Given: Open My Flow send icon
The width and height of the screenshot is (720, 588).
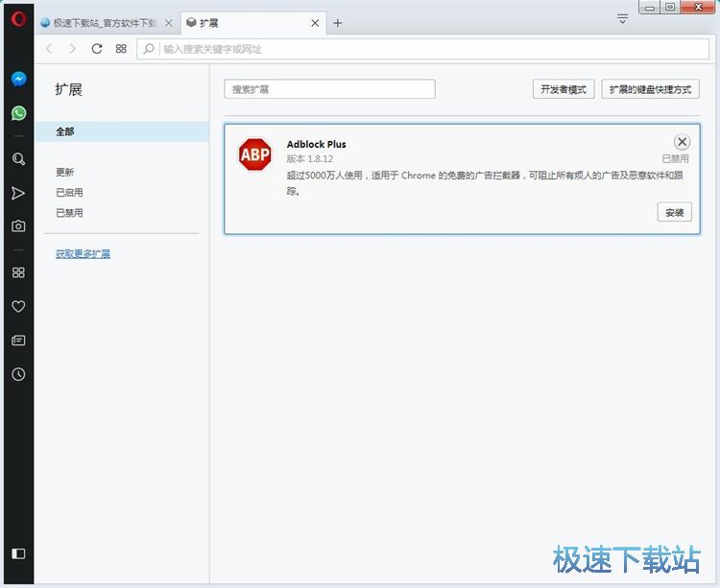Looking at the screenshot, I should [18, 193].
